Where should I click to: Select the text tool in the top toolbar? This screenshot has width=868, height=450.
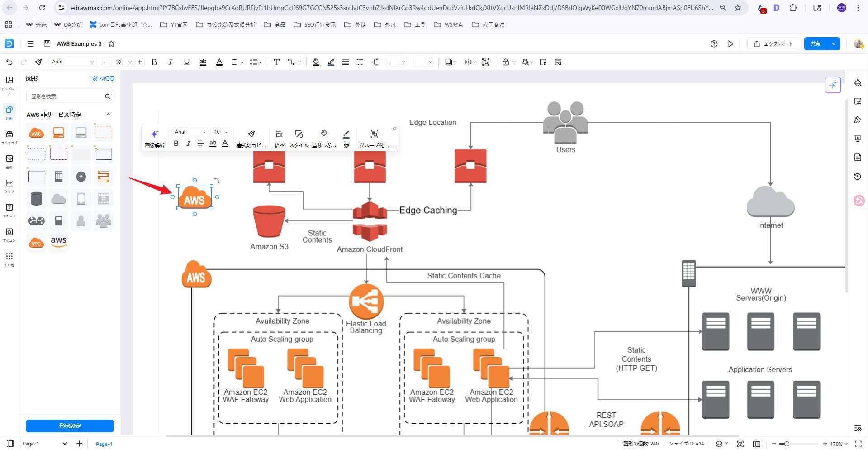coord(276,62)
